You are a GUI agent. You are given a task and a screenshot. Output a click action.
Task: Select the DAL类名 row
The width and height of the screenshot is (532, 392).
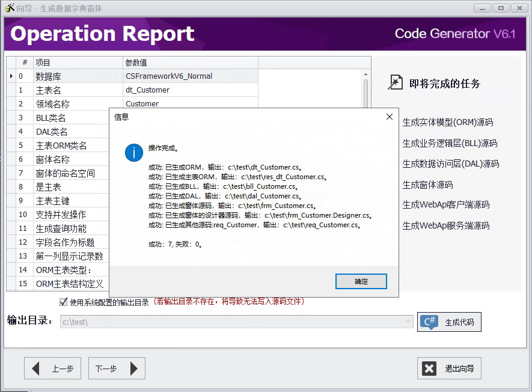pos(71,132)
